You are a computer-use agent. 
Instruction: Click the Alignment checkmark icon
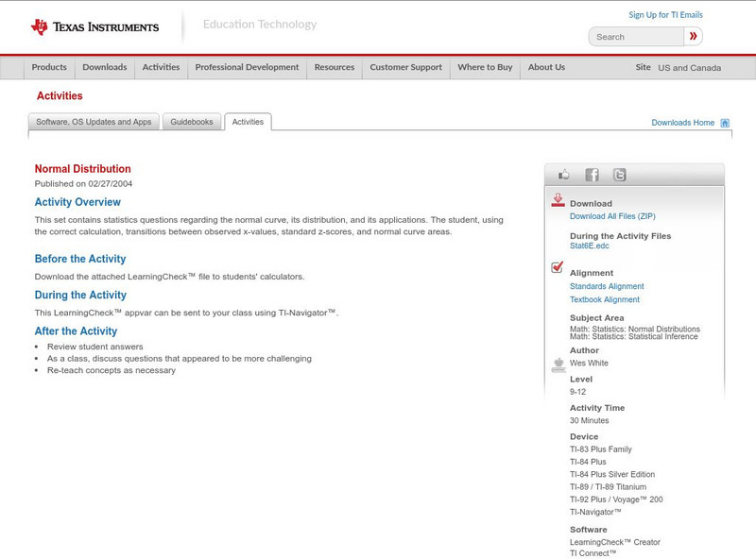pyautogui.click(x=558, y=267)
